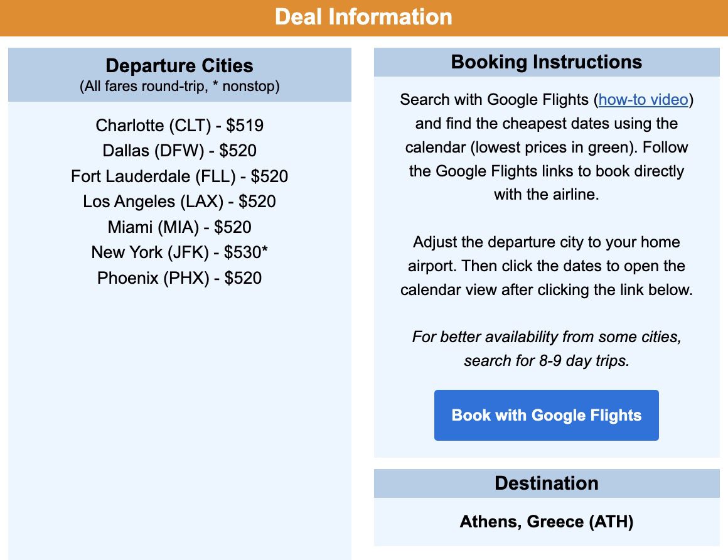Click Book with Google Flights
The height and width of the screenshot is (560, 728).
tap(546, 415)
